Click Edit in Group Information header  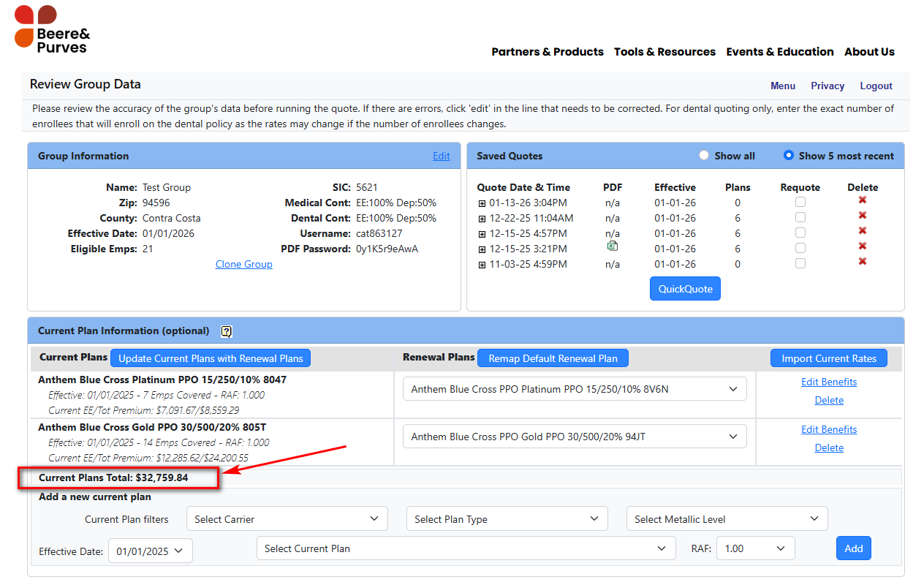tap(442, 156)
